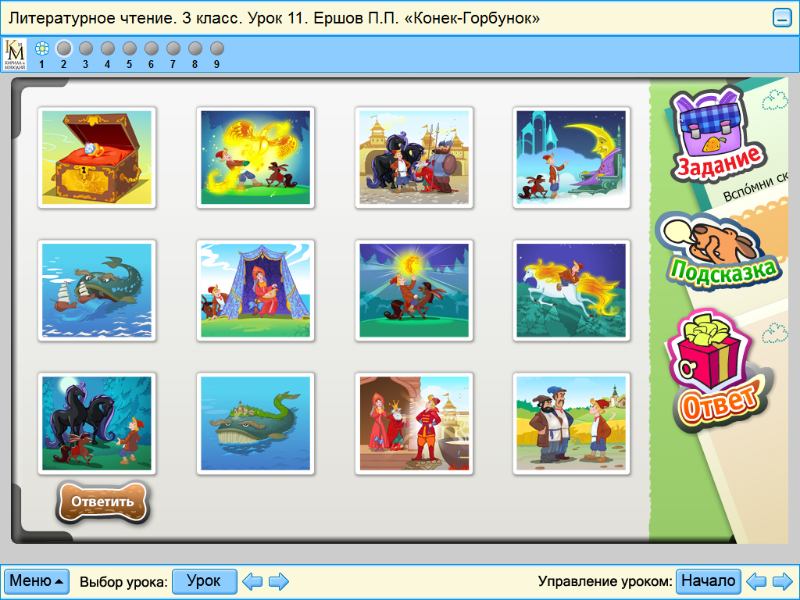
Task: Click the Начало button
Action: (x=709, y=581)
